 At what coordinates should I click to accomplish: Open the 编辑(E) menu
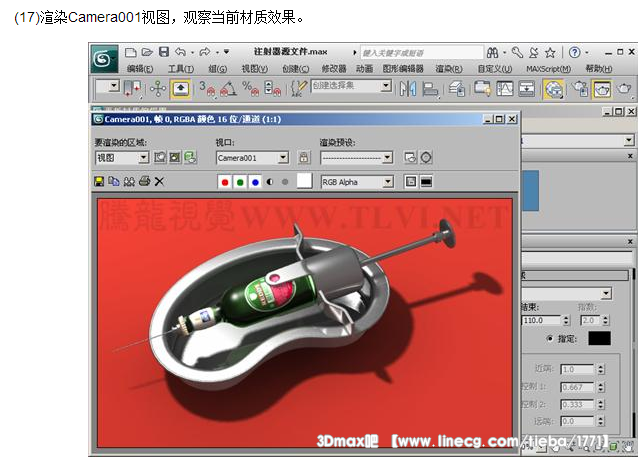pyautogui.click(x=140, y=69)
